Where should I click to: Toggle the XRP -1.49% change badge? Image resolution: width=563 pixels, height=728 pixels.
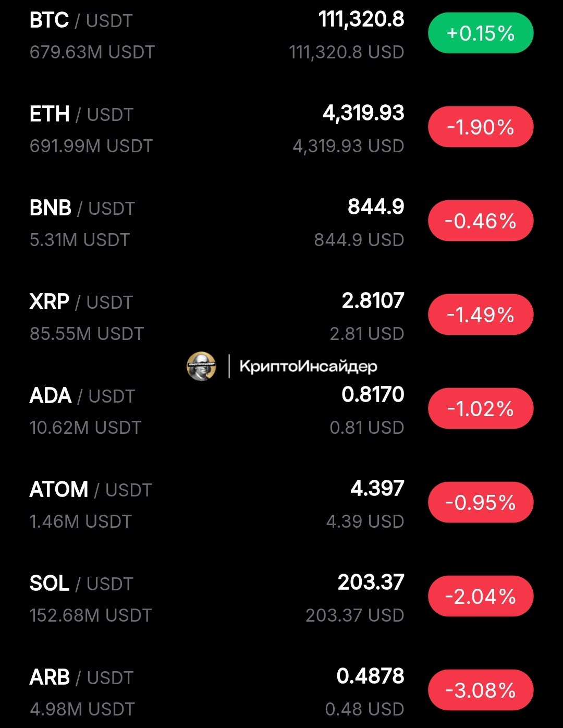(481, 315)
